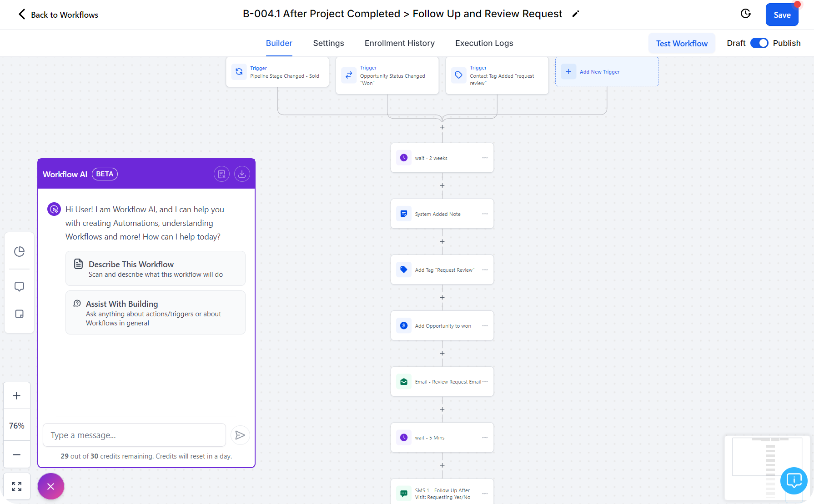Open the three-dot menu on System Added Note

click(x=485, y=214)
